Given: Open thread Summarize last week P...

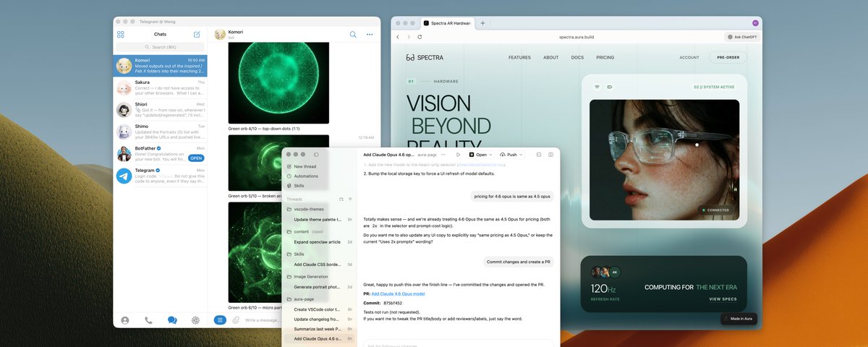Looking at the screenshot, I should point(319,329).
